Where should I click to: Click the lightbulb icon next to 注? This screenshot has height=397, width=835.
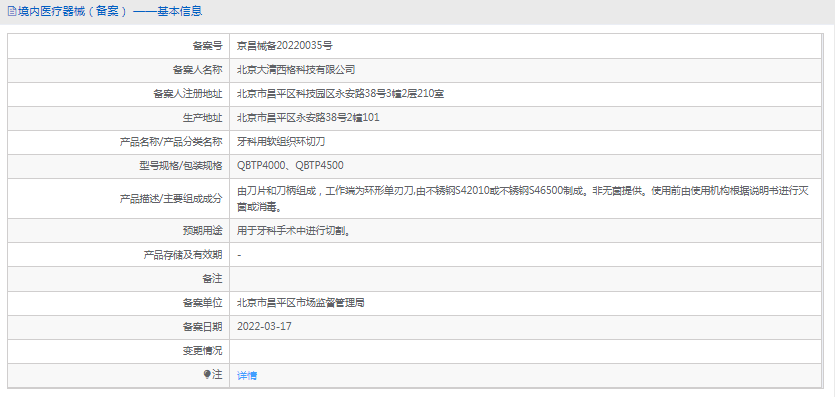click(208, 375)
